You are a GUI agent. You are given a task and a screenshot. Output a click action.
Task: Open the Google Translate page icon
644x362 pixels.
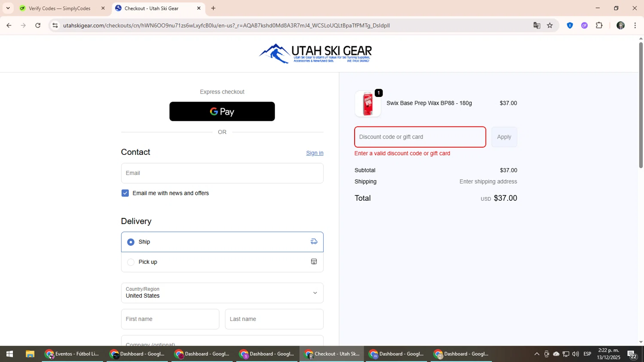pos(537,25)
